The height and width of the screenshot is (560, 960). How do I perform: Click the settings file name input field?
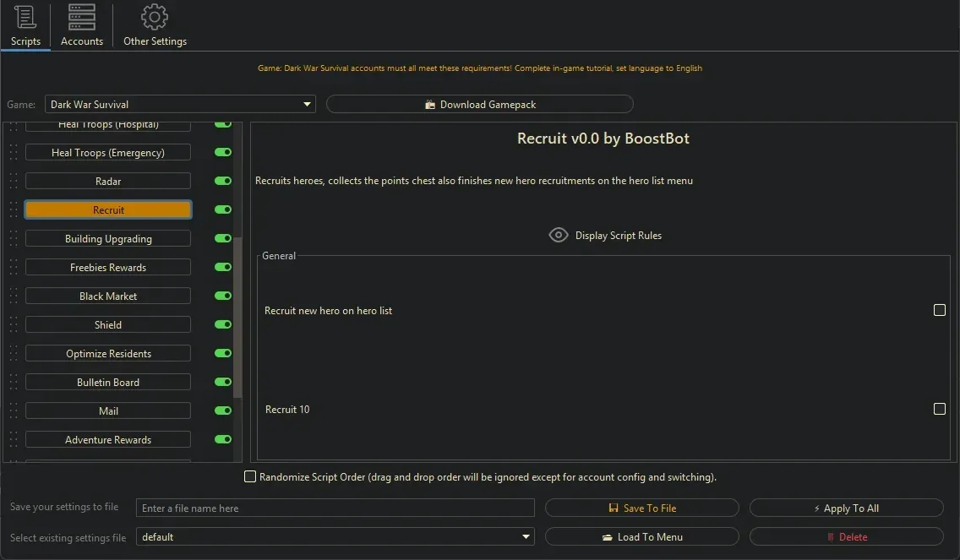pyautogui.click(x=335, y=508)
